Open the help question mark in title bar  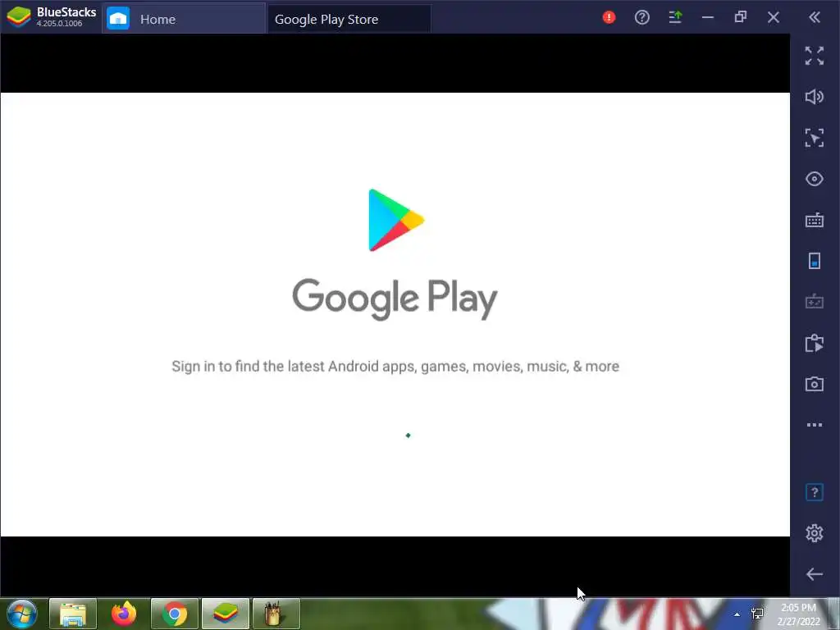click(641, 17)
